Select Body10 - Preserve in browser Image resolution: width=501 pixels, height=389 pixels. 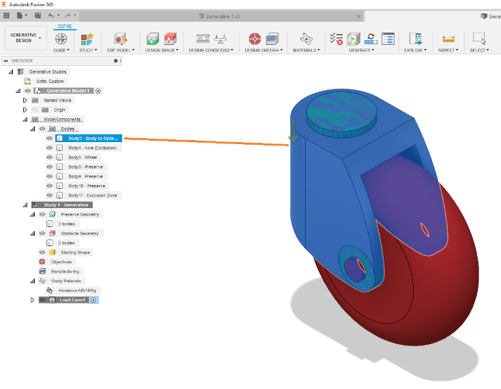(87, 186)
